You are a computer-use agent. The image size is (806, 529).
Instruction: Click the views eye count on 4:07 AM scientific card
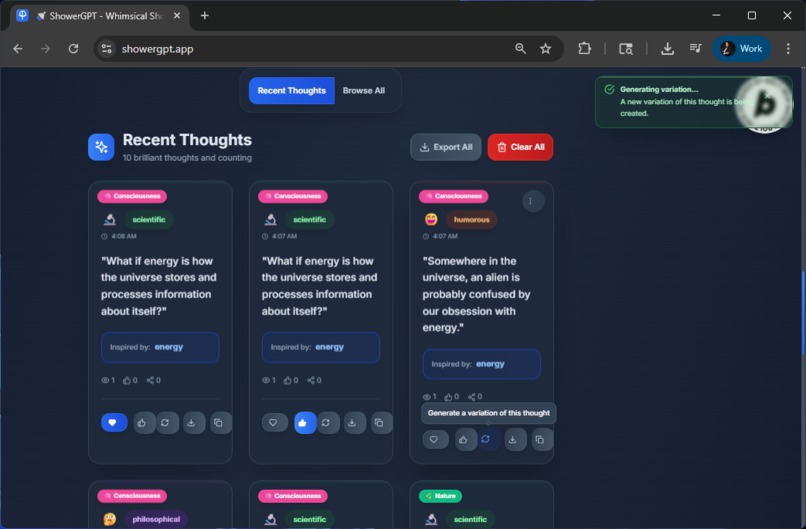coord(269,380)
